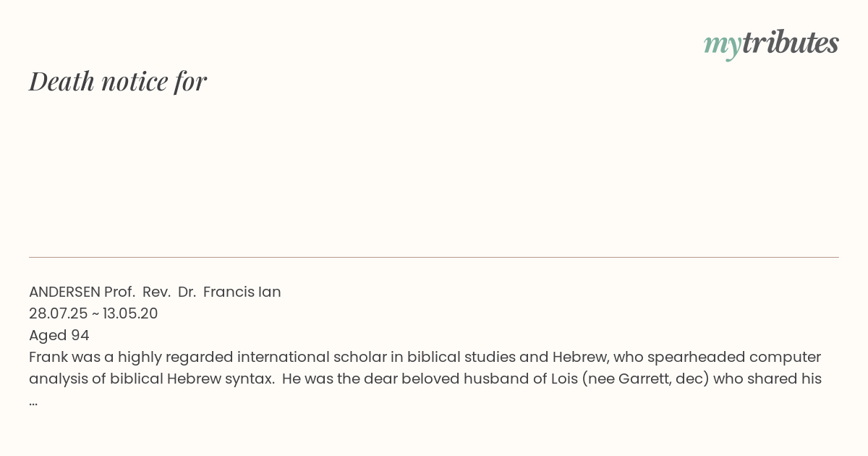This screenshot has height=456, width=868.
Task: Click the trailing ellipsis to read more
Action: tap(33, 402)
